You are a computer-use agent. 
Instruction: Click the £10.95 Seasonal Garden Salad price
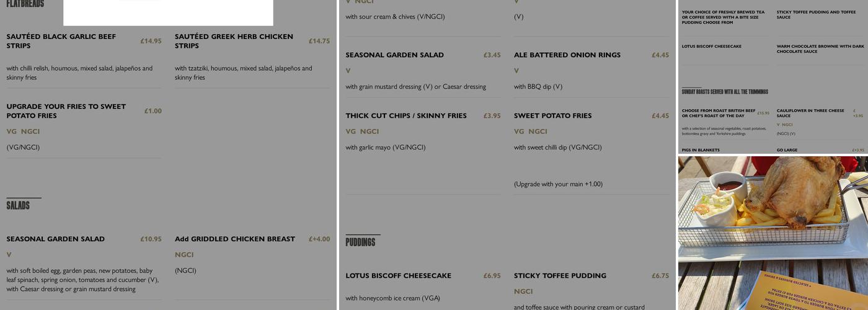151,239
